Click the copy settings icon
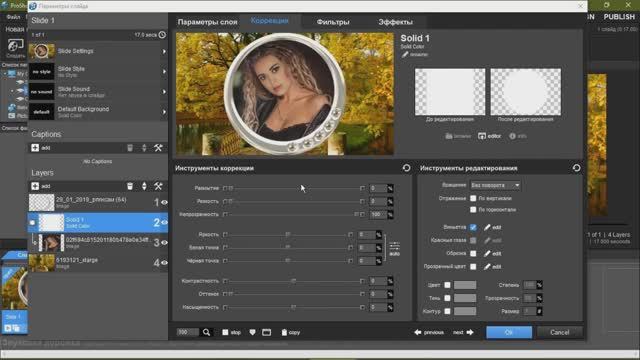The height and width of the screenshot is (360, 640). coord(291,332)
